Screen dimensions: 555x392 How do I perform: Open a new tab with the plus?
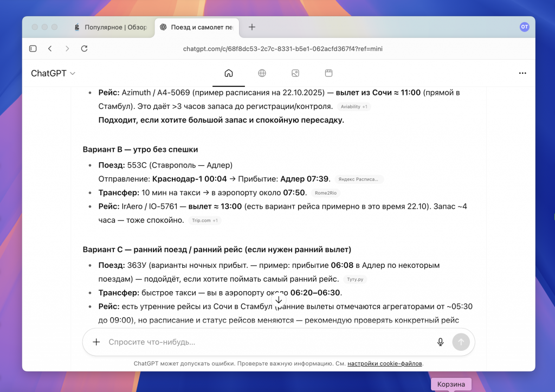point(251,27)
